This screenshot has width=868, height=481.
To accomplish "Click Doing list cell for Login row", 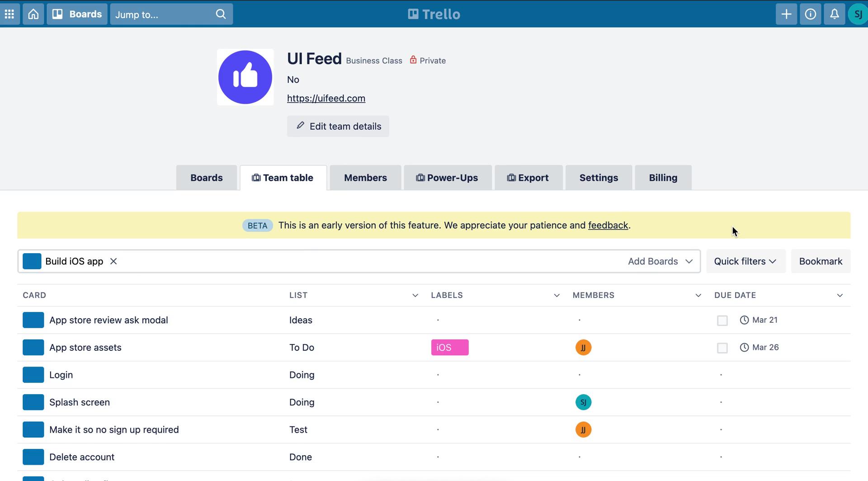I will pyautogui.click(x=302, y=375).
